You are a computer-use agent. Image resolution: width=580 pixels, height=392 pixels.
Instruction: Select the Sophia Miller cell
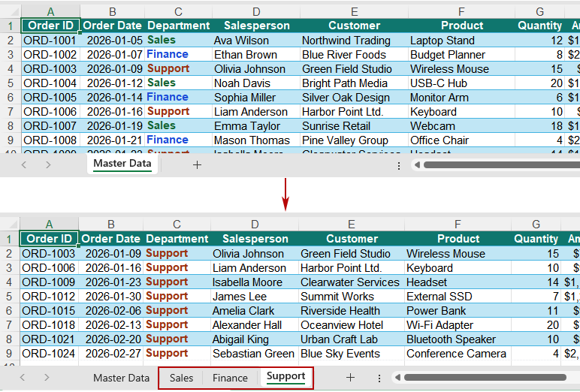click(x=256, y=98)
